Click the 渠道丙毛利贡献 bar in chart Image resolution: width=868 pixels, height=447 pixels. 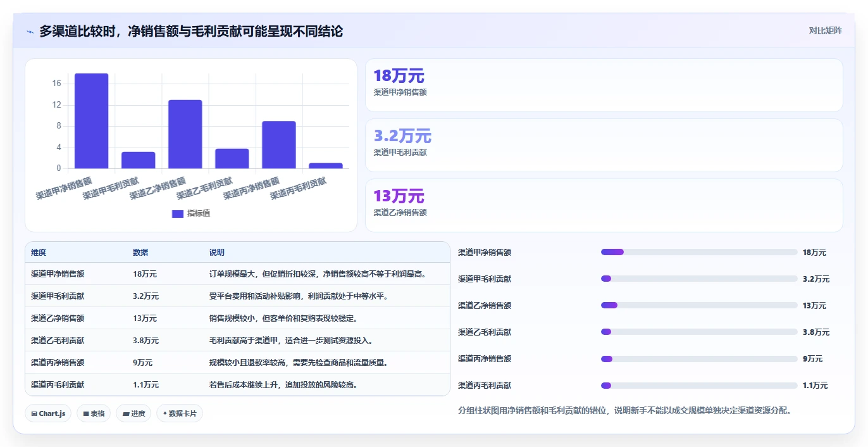point(326,166)
